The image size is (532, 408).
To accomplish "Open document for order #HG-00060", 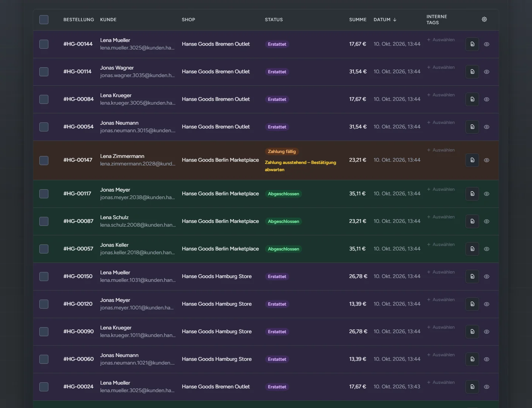I will 472,359.
